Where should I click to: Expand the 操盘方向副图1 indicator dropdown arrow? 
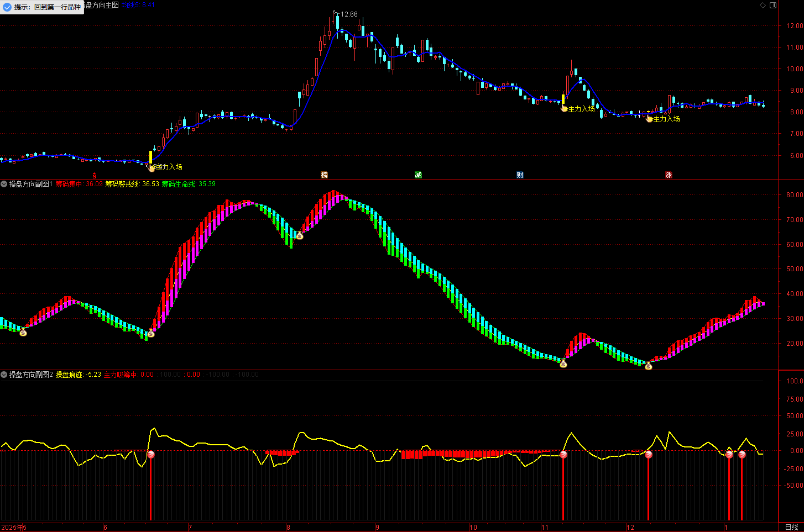(x=4, y=184)
